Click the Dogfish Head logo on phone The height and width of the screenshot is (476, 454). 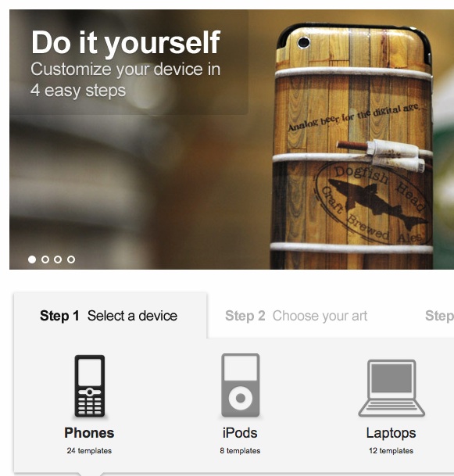click(374, 202)
